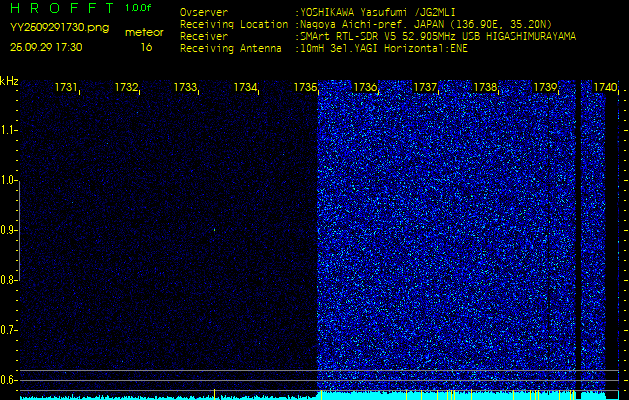This screenshot has width=629, height=400.
Task: Select the 1738 time marker
Action: click(x=485, y=87)
